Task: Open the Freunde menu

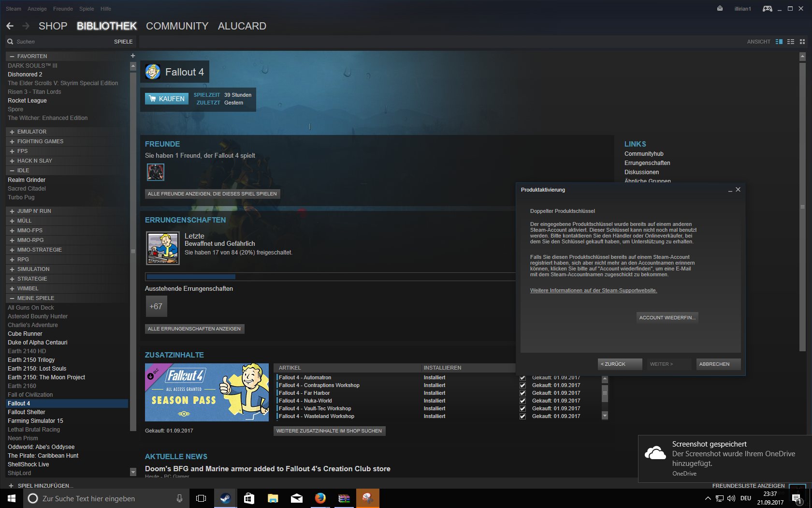Action: (63, 9)
